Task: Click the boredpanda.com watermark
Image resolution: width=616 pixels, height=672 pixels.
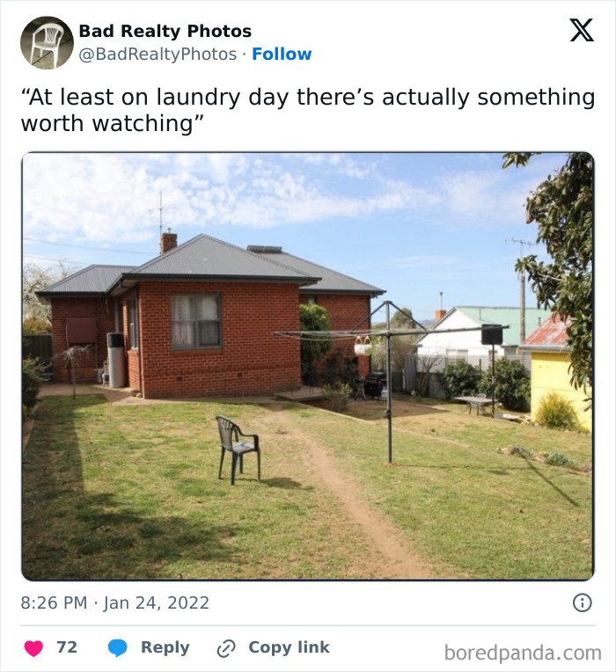Action: coord(523,653)
